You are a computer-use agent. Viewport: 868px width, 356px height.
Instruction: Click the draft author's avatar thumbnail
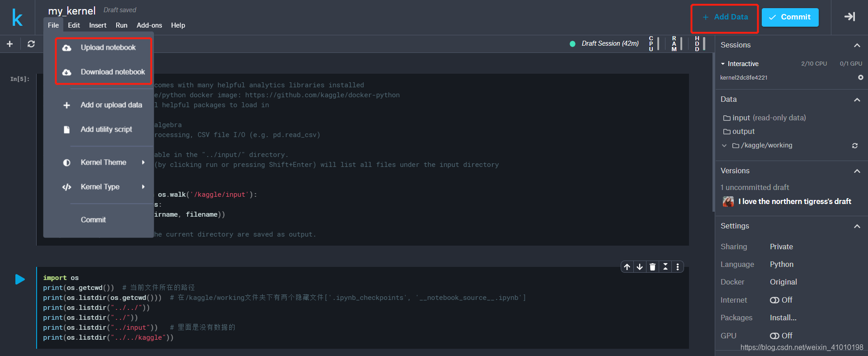tap(728, 202)
